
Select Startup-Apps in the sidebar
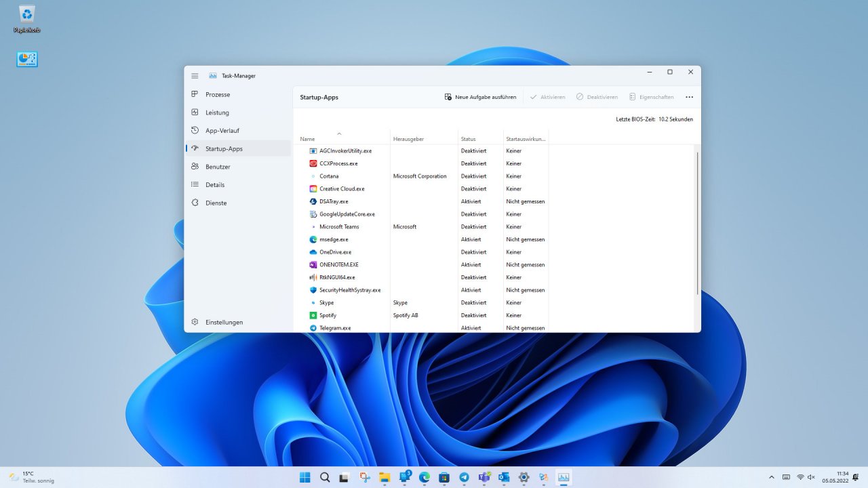238,148
